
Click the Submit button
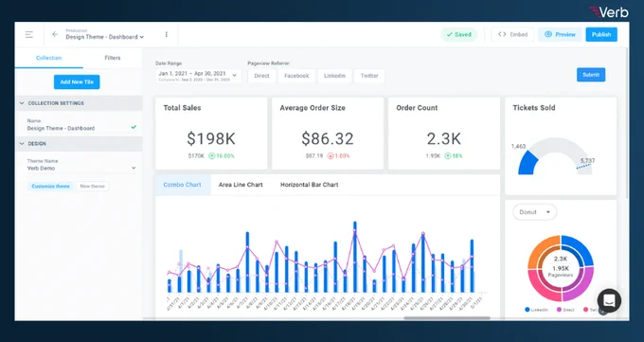(x=591, y=75)
